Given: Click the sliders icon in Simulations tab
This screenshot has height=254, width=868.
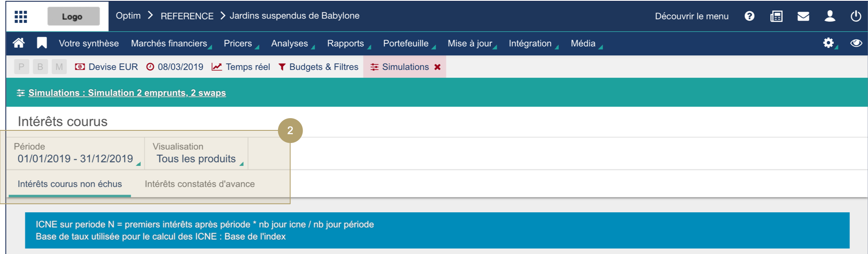Looking at the screenshot, I should coord(374,67).
